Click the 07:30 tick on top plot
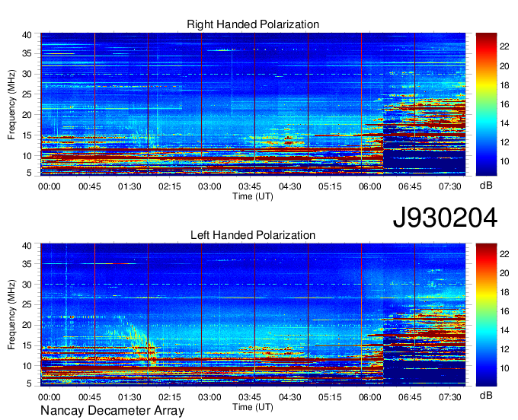 pyautogui.click(x=449, y=186)
